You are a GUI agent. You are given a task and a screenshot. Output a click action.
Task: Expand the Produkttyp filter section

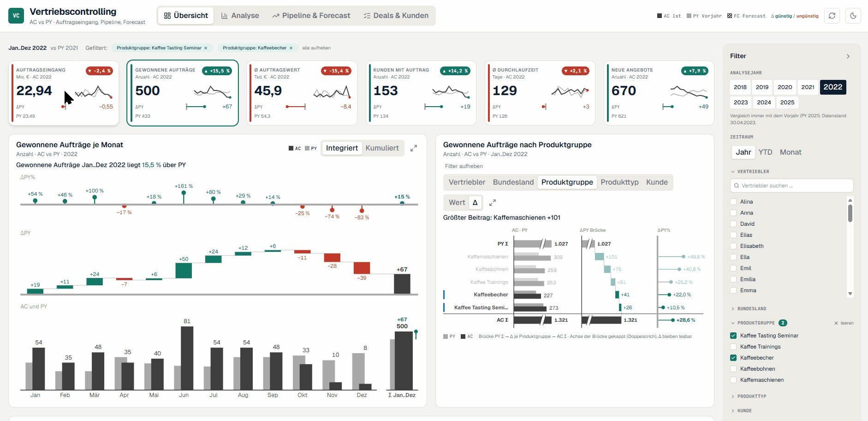pyautogui.click(x=749, y=397)
